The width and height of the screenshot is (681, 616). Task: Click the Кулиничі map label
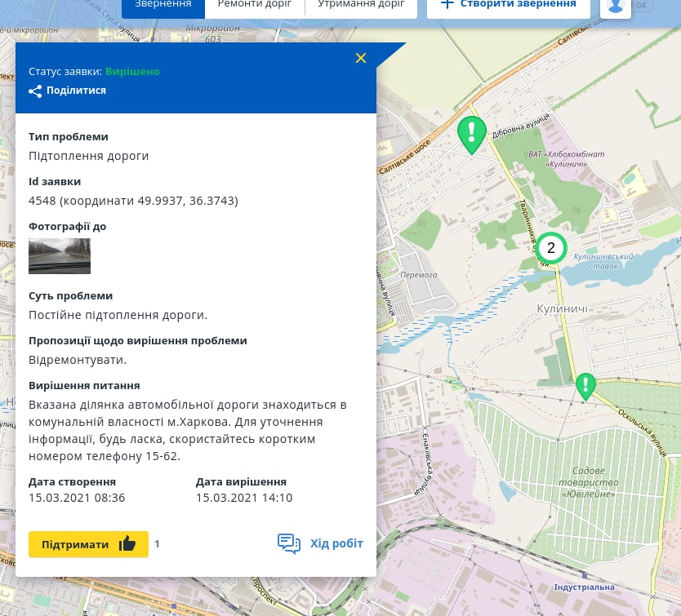(x=562, y=308)
